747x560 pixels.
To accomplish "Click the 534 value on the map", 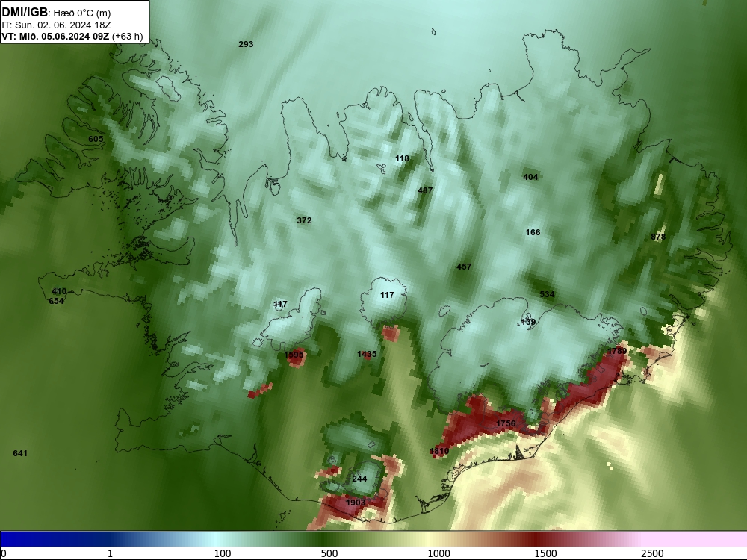I will [547, 294].
